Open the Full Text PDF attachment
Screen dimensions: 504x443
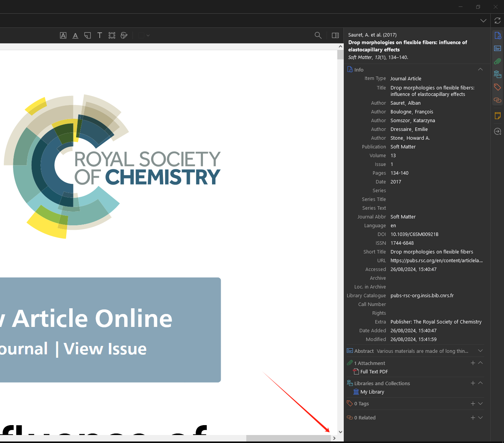tap(374, 372)
